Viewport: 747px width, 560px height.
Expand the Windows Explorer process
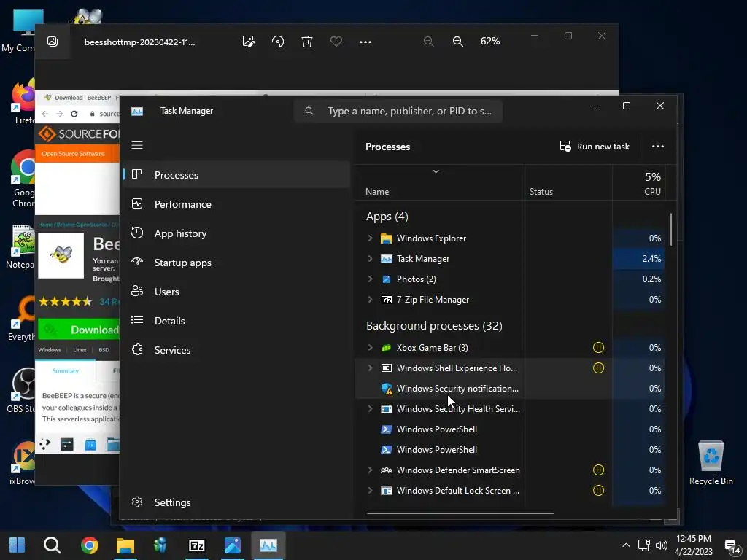pos(370,238)
